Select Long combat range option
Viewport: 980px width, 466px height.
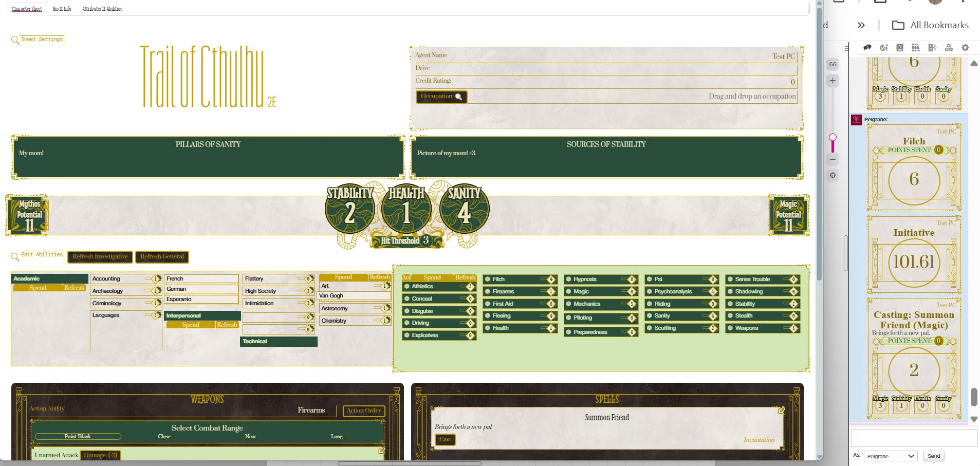337,437
